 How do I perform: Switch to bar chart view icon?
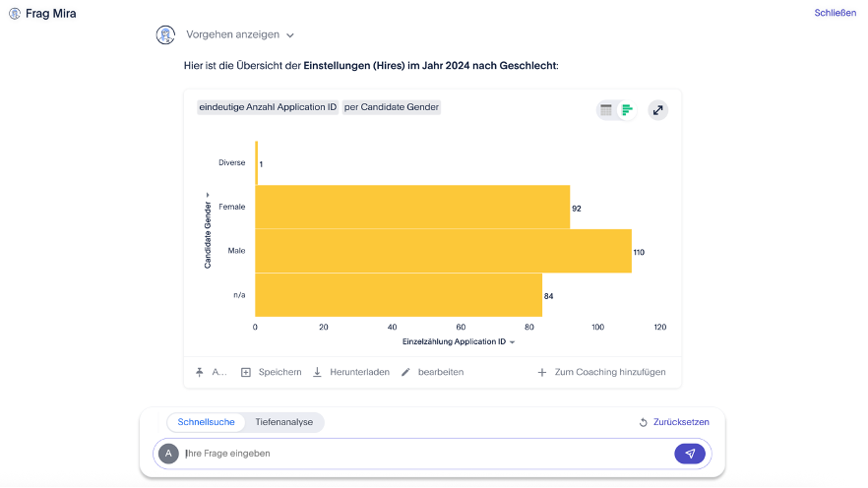point(627,110)
